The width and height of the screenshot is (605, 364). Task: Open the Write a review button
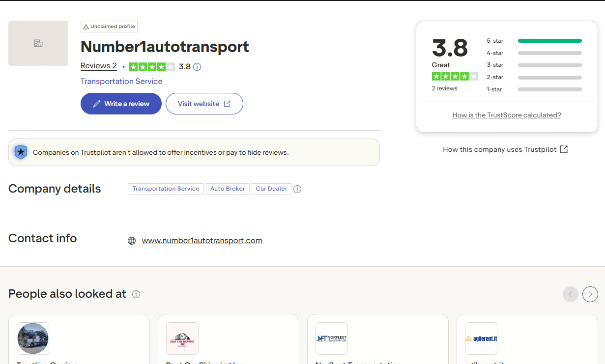[121, 104]
